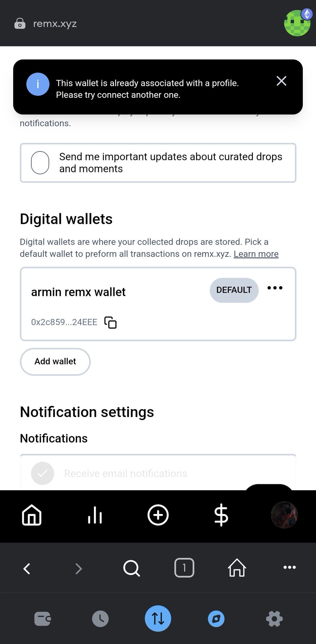Viewport: 316px width, 644px height.
Task: Open the dollar sign earnings icon
Action: [221, 515]
